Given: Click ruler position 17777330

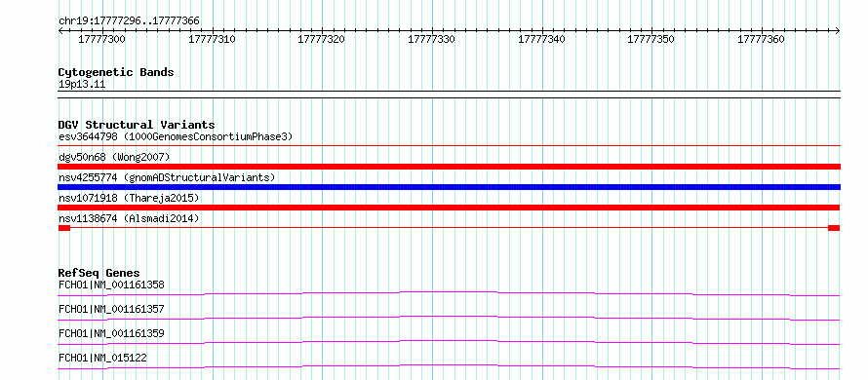Looking at the screenshot, I should tap(432, 39).
